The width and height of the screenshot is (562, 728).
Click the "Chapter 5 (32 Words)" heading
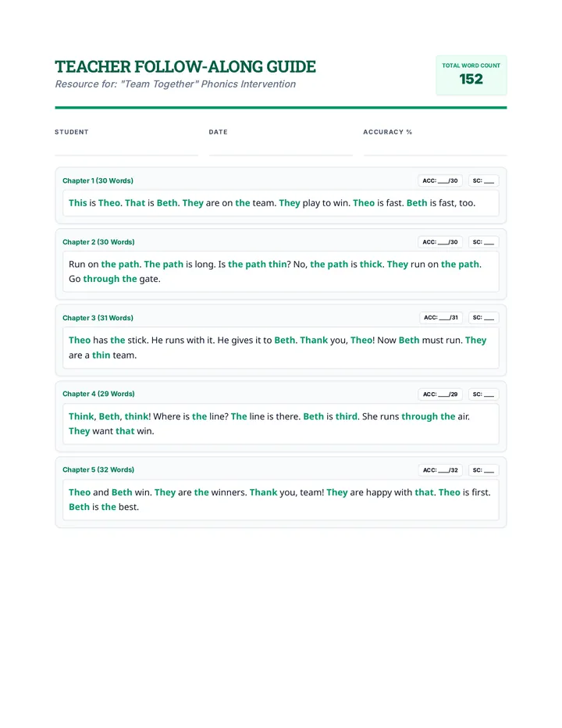[98, 469]
